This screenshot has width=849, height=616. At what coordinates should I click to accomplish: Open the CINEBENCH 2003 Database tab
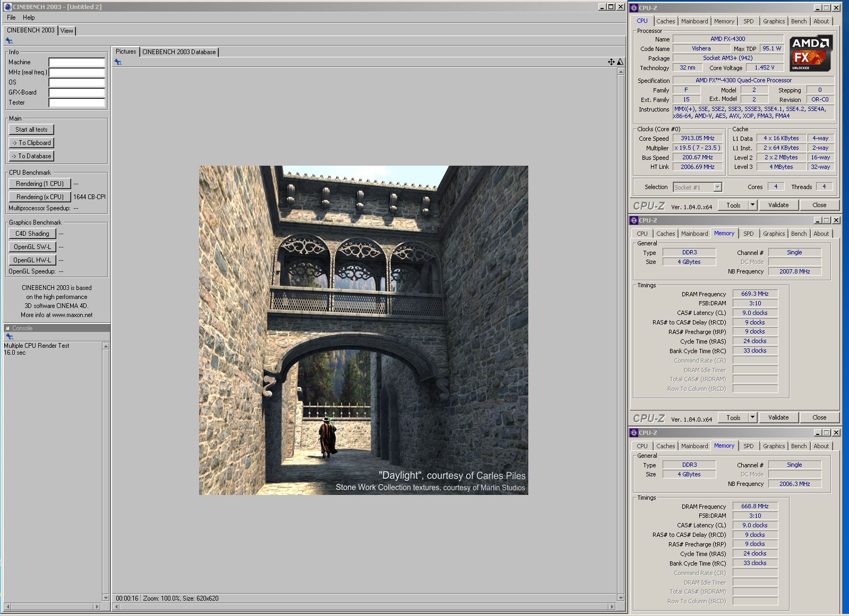pyautogui.click(x=179, y=52)
